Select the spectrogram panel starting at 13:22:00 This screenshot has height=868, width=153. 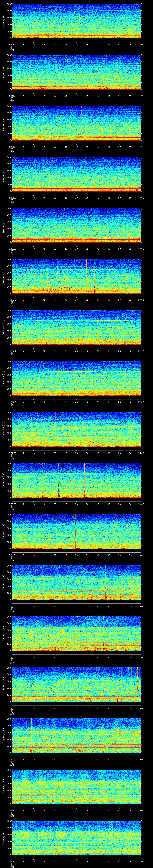pos(76,429)
